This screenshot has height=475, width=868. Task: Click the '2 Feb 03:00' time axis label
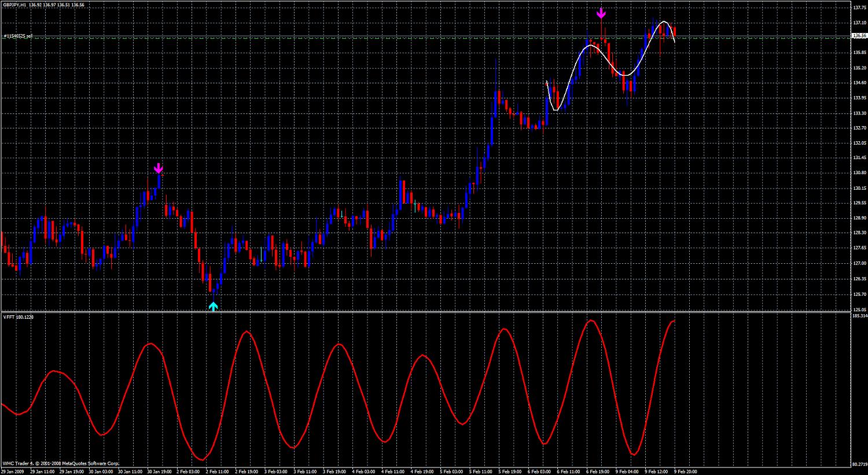click(x=188, y=472)
